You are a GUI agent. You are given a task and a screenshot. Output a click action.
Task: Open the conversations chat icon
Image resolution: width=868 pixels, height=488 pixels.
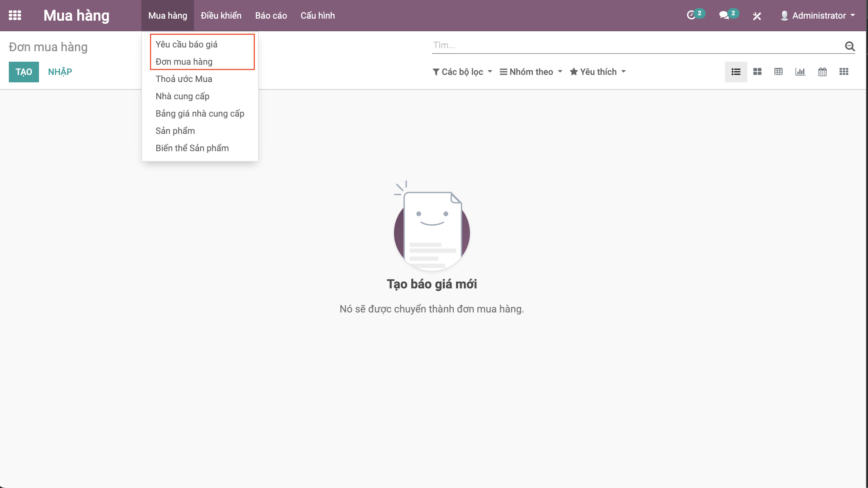pyautogui.click(x=724, y=15)
